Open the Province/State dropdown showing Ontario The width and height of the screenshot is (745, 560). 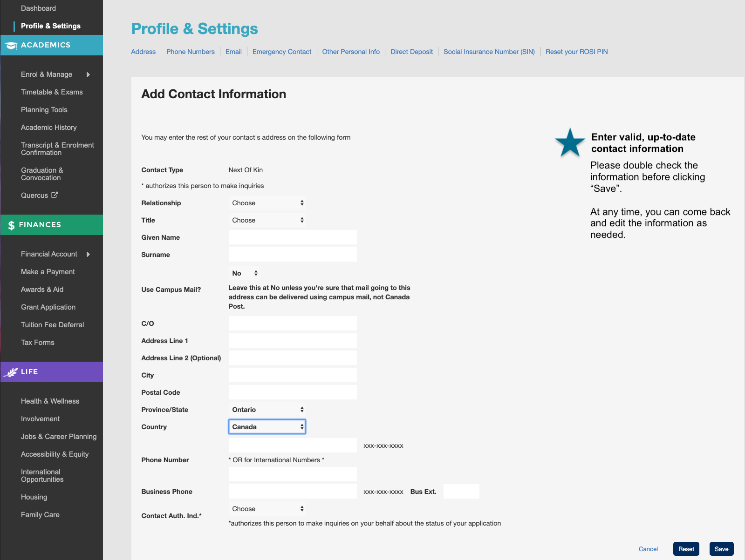[267, 410]
